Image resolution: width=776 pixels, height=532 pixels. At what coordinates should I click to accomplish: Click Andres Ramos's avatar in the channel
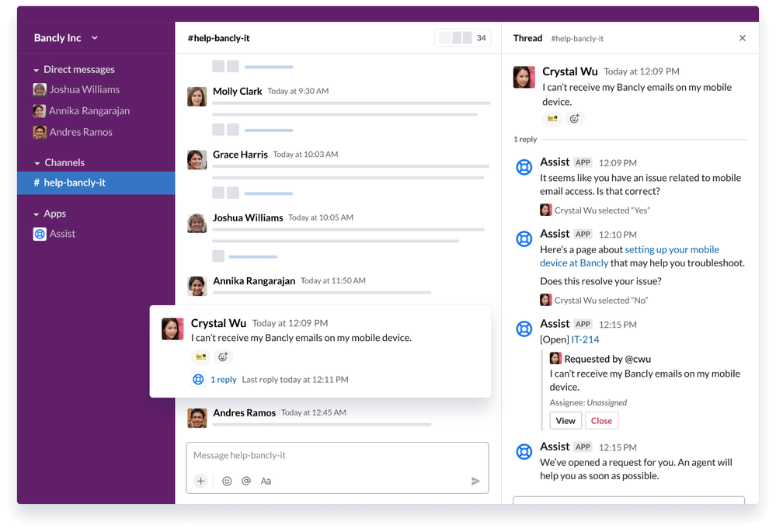tap(197, 418)
